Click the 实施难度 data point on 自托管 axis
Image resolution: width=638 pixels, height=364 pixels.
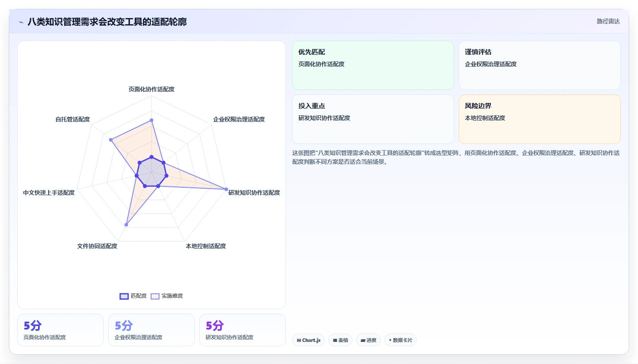pyautogui.click(x=111, y=140)
